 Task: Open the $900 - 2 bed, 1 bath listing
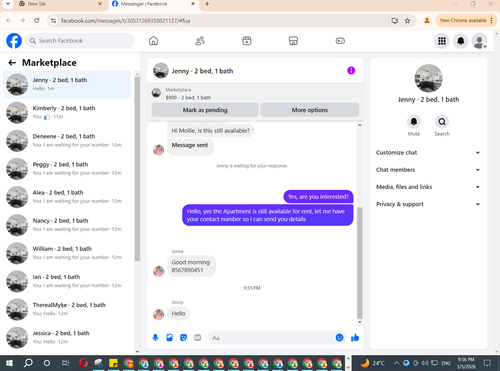click(188, 97)
